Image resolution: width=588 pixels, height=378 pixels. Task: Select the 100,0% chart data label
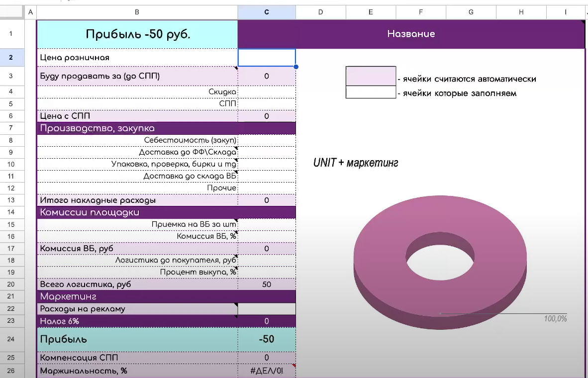(555, 319)
